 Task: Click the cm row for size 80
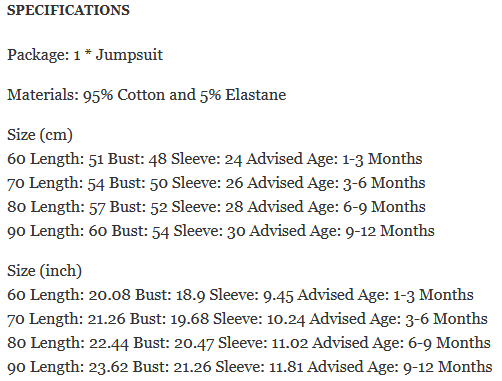[x=216, y=207]
